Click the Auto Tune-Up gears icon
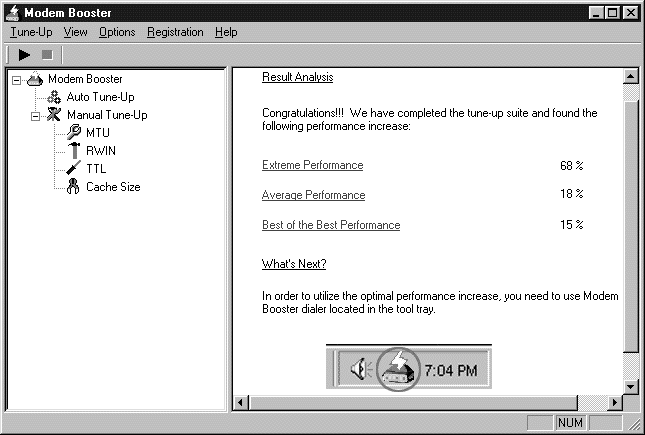645x435 pixels. coord(54,97)
